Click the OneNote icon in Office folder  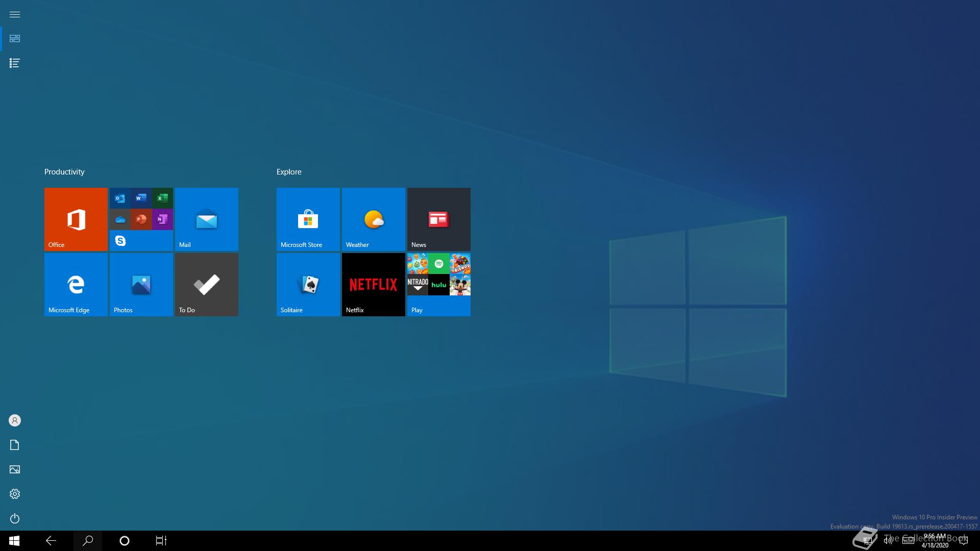162,219
